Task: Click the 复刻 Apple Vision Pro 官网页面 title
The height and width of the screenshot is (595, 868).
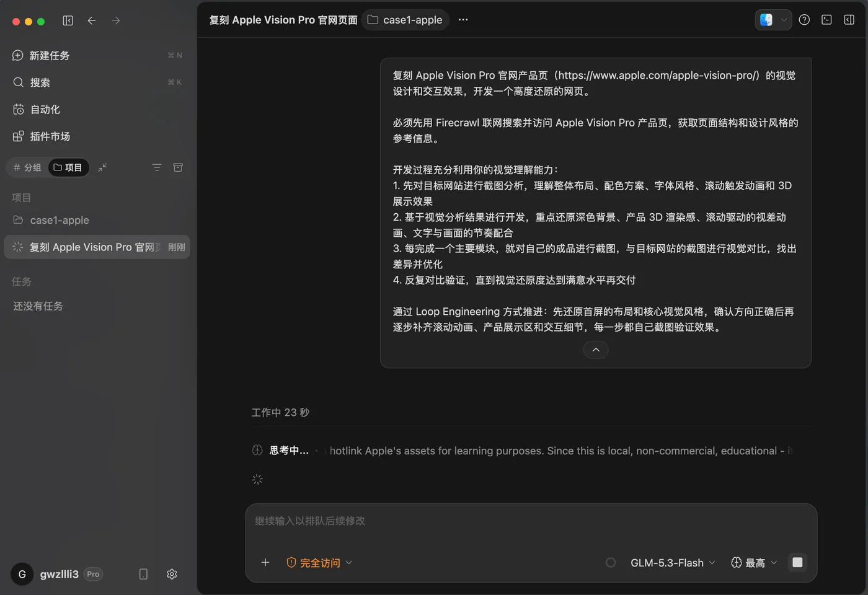Action: click(283, 20)
